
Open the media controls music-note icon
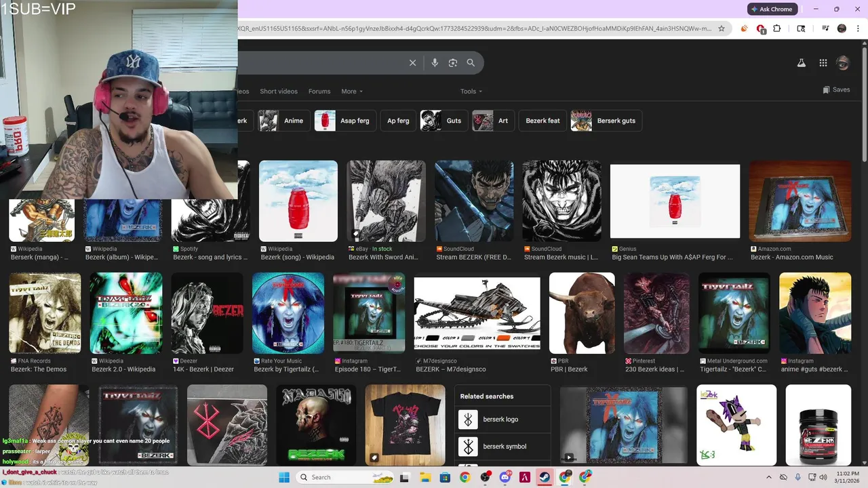pyautogui.click(x=825, y=28)
